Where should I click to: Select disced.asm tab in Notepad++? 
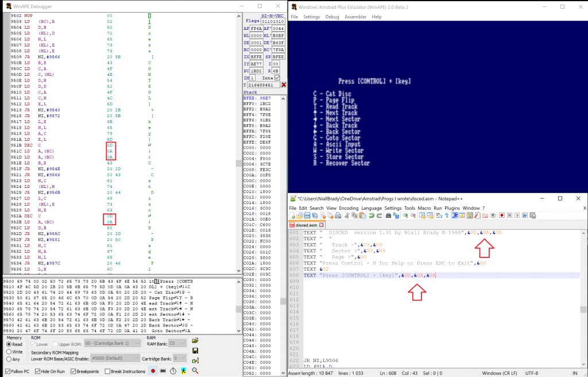307,225
